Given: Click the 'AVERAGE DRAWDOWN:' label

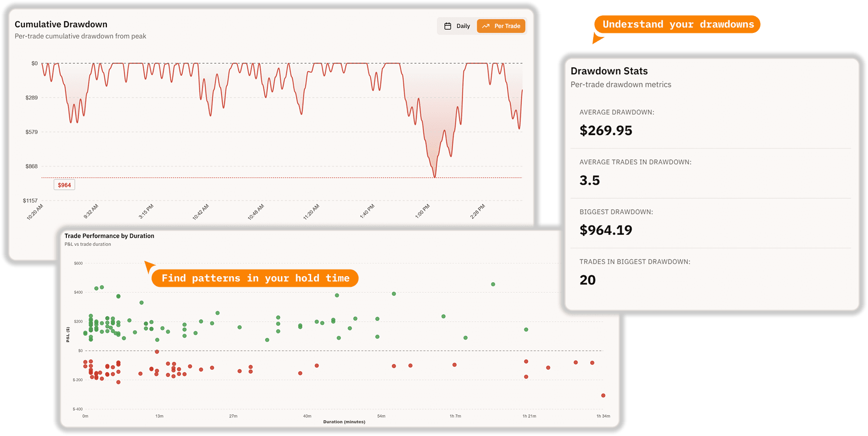Looking at the screenshot, I should coord(616,112).
